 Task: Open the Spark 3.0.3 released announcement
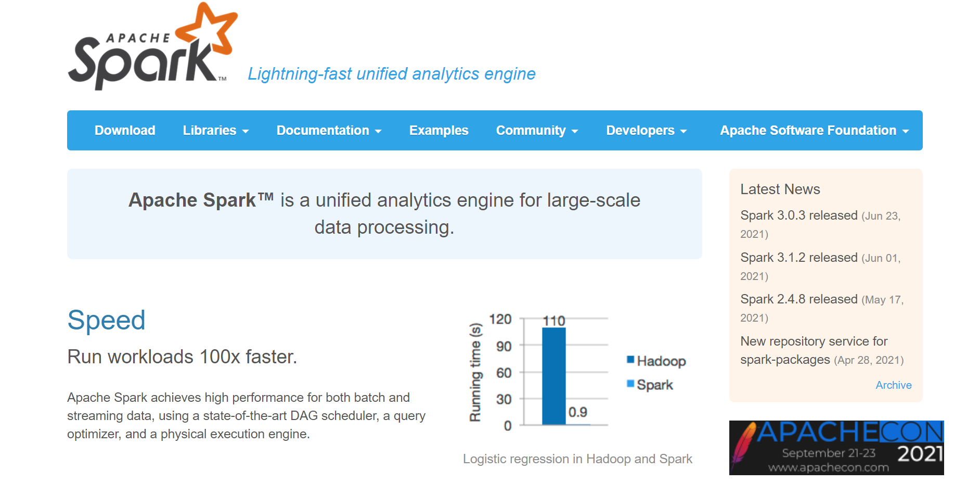tap(798, 215)
